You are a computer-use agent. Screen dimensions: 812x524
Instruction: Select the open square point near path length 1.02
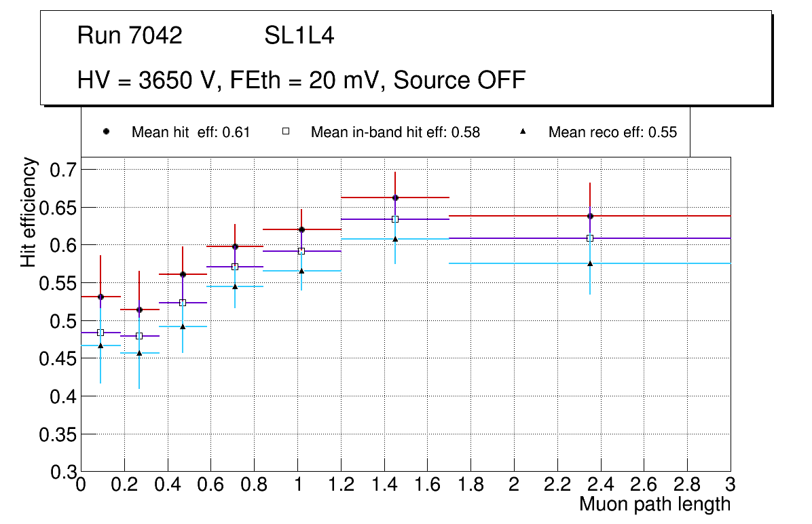(301, 251)
